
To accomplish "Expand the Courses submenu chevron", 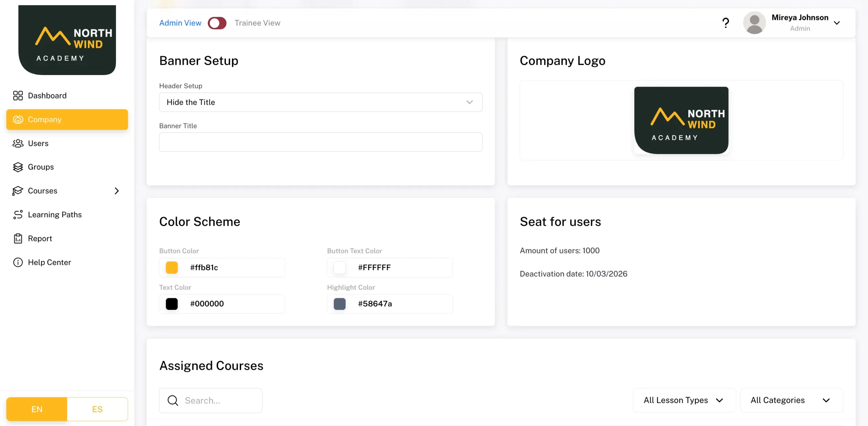I will (x=117, y=191).
